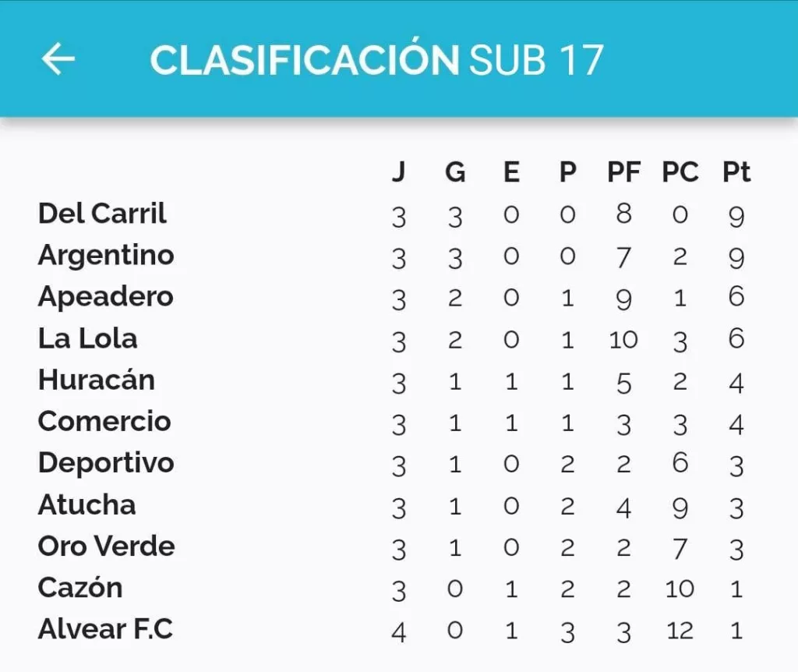Click the CLASIFICACIÓN SUB 17 title

(x=376, y=59)
